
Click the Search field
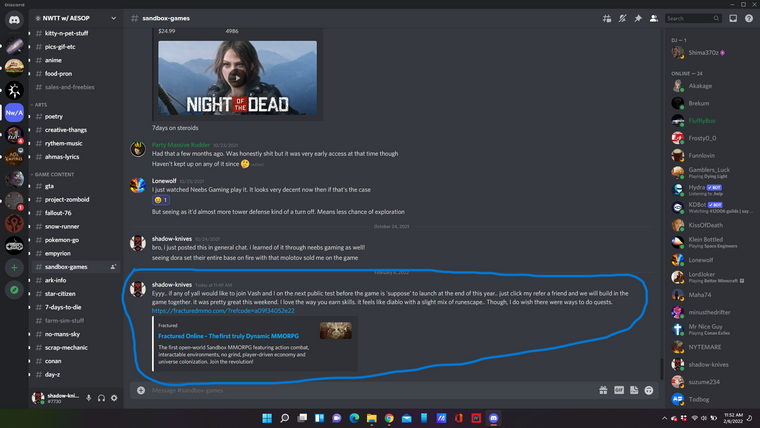[693, 18]
